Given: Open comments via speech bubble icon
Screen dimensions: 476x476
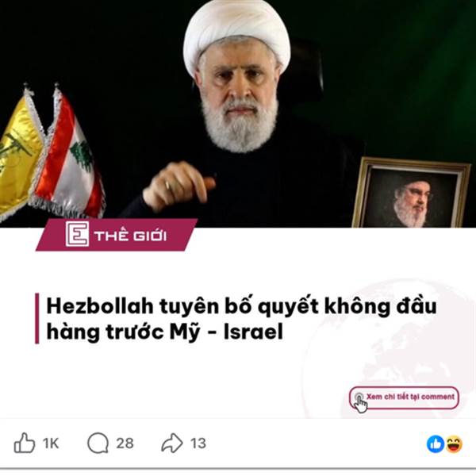Looking at the screenshot, I should tap(98, 443).
